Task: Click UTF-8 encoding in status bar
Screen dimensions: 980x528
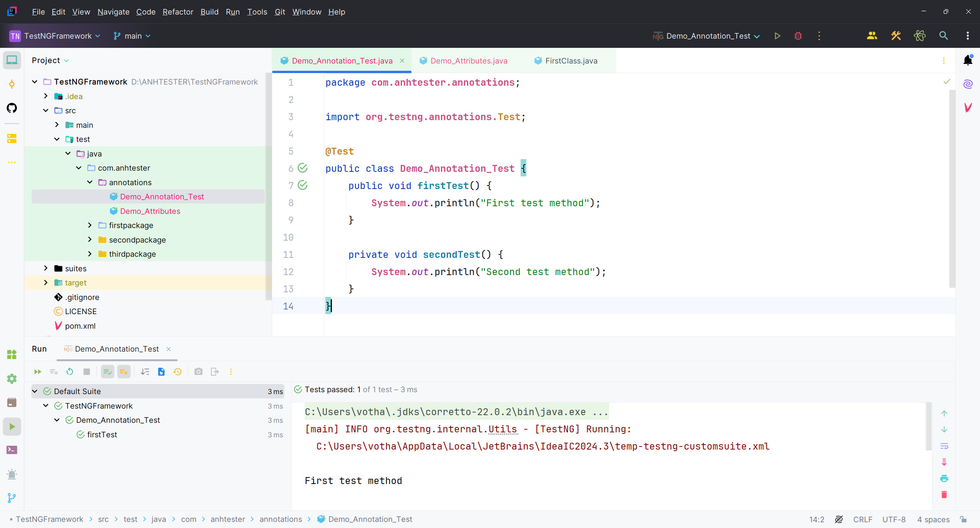Action: [x=894, y=520]
